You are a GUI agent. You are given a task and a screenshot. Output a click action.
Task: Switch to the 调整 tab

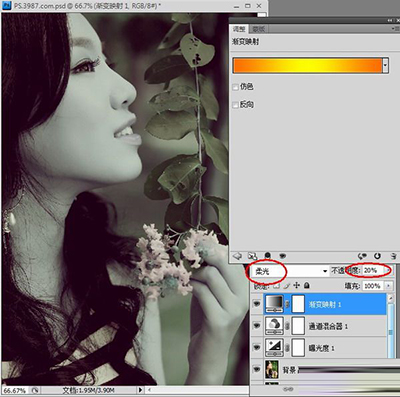point(239,29)
